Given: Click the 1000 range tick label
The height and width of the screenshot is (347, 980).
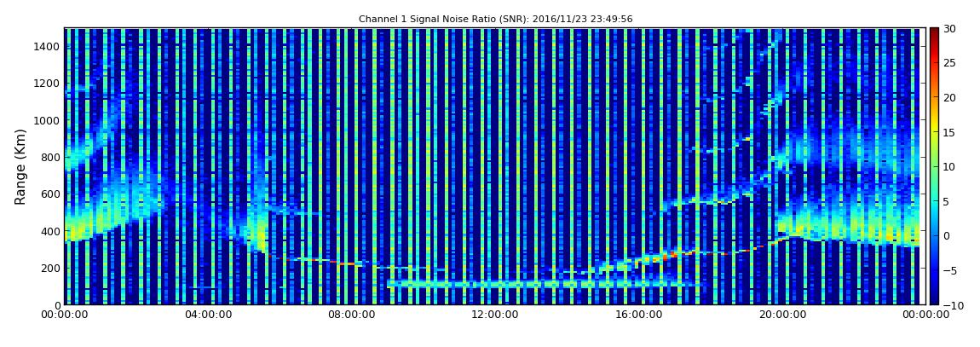Looking at the screenshot, I should pyautogui.click(x=48, y=120).
